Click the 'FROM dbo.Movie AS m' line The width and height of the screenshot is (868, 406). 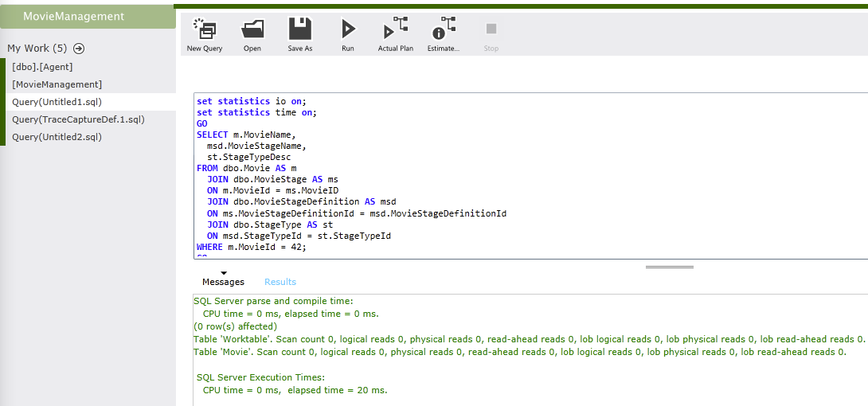click(x=247, y=168)
